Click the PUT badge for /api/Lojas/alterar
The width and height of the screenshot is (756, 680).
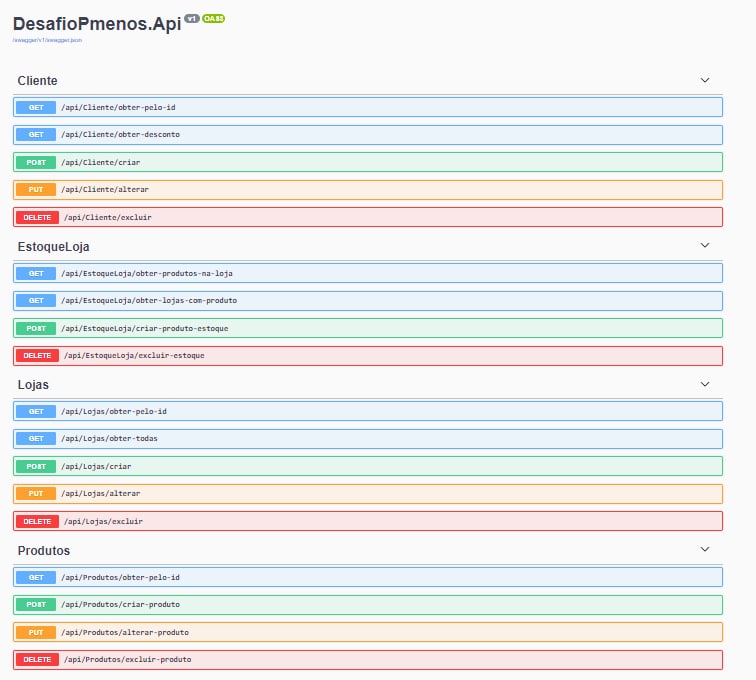36,493
